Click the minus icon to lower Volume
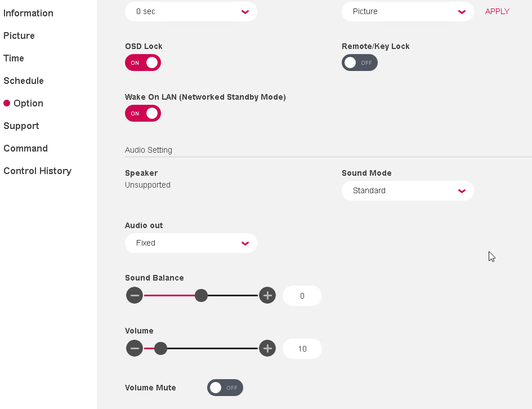The height and width of the screenshot is (409, 532). pyautogui.click(x=135, y=348)
